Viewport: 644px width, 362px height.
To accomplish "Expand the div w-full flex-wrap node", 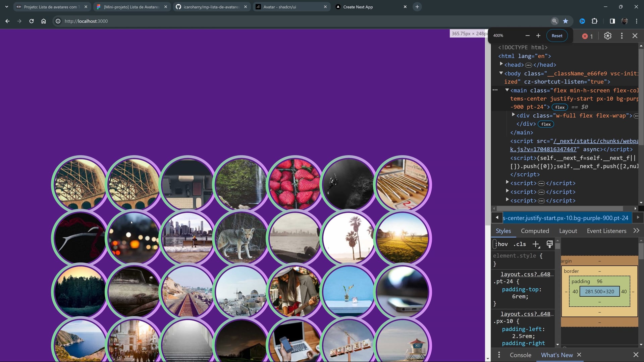I will (513, 115).
